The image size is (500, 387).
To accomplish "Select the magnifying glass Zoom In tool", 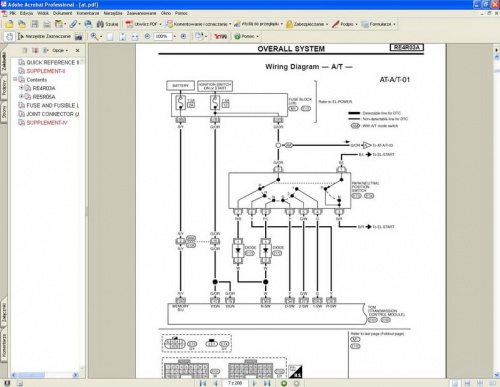I will pyautogui.click(x=94, y=36).
